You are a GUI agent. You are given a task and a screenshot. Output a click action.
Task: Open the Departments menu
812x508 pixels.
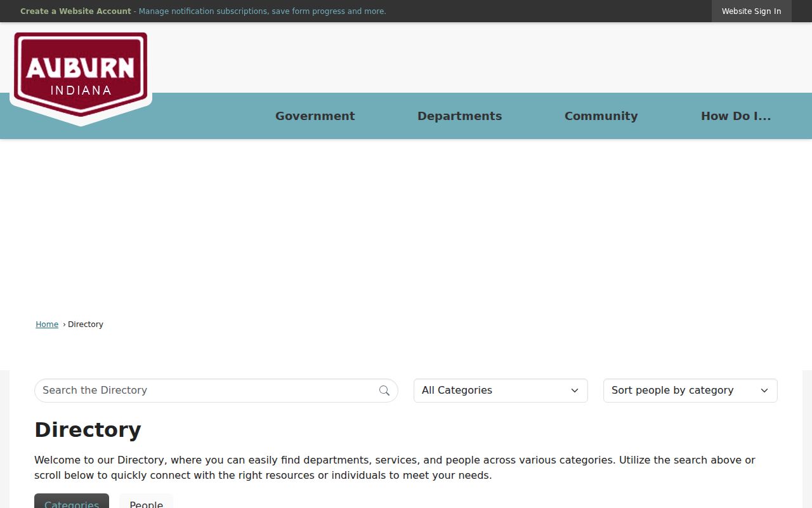click(x=459, y=116)
